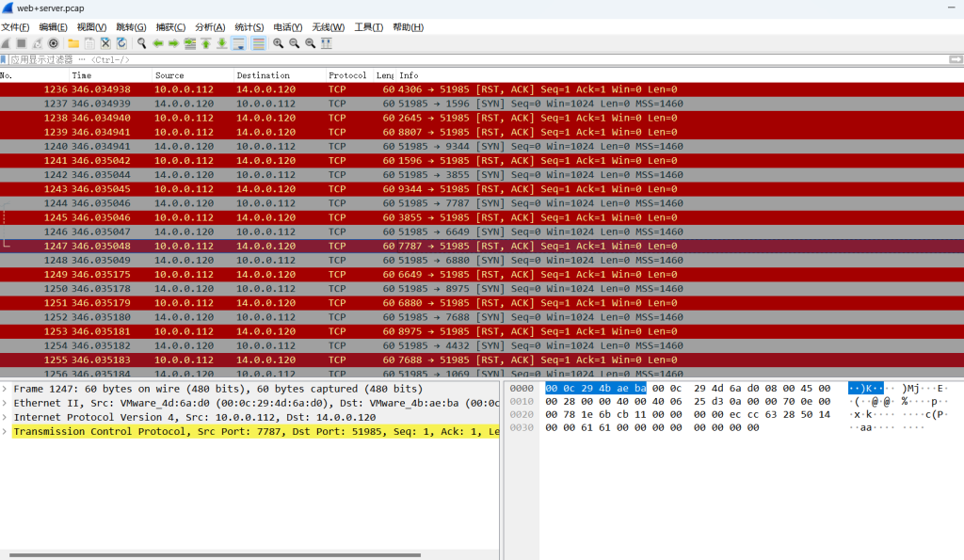Stop the running packet capture
This screenshot has height=560, width=964.
(22, 43)
